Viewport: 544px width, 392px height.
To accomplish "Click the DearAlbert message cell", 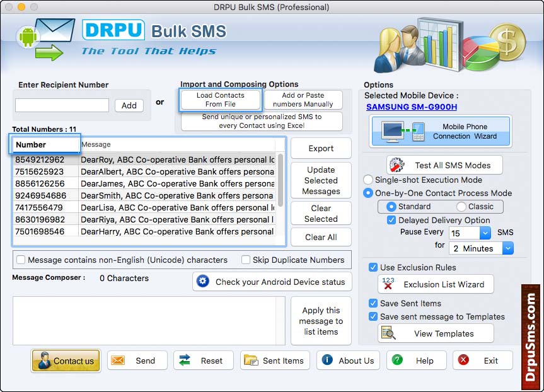I will (x=177, y=171).
